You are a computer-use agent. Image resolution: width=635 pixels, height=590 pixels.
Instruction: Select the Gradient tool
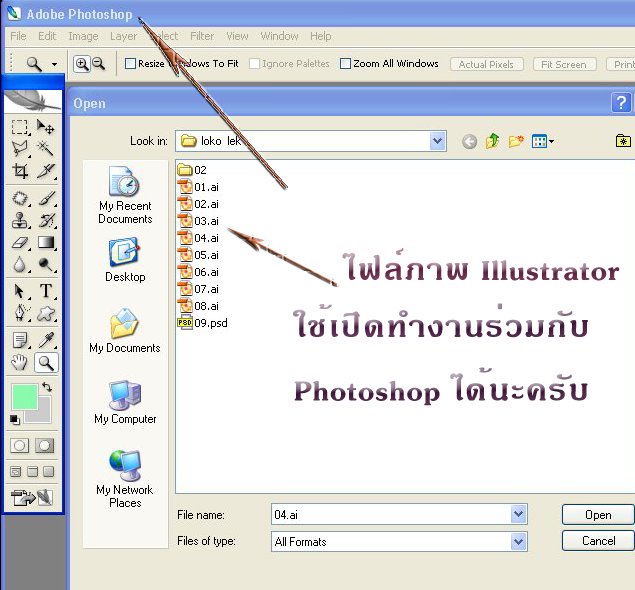(45, 243)
